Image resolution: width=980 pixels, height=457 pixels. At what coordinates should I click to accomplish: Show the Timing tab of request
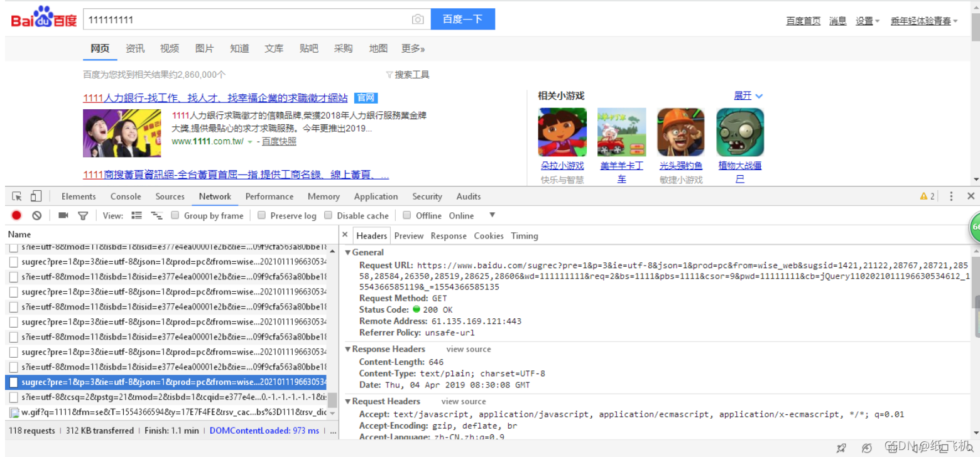pos(525,236)
